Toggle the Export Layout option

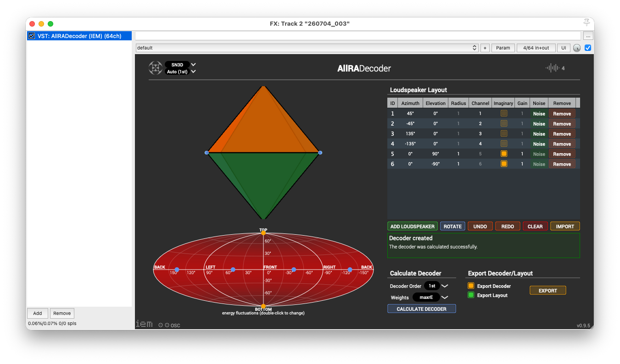pyautogui.click(x=471, y=295)
